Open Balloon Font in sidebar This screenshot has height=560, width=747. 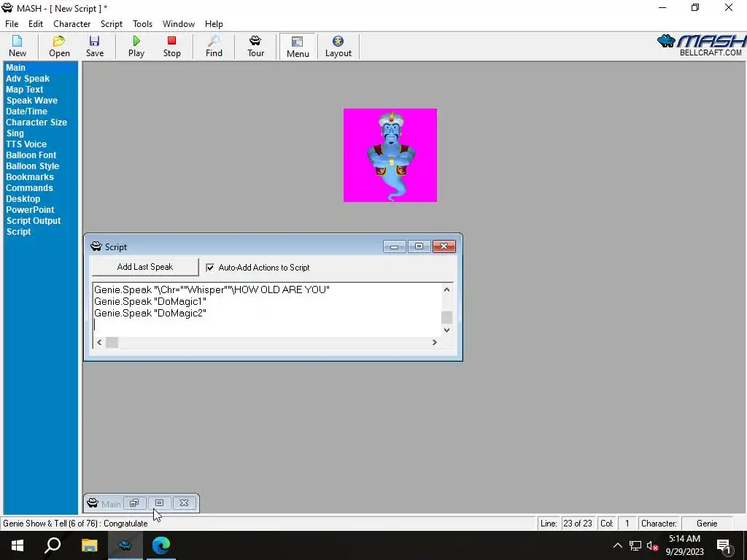coord(31,155)
